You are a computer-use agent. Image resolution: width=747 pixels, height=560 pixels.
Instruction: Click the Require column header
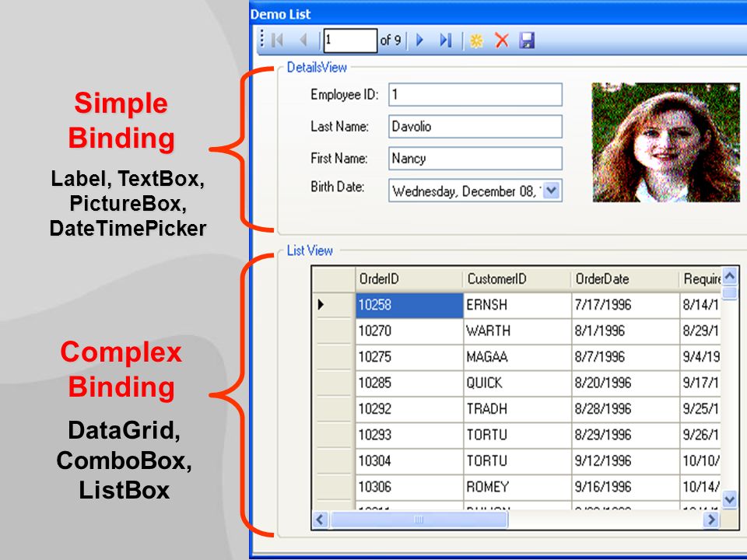pos(700,278)
